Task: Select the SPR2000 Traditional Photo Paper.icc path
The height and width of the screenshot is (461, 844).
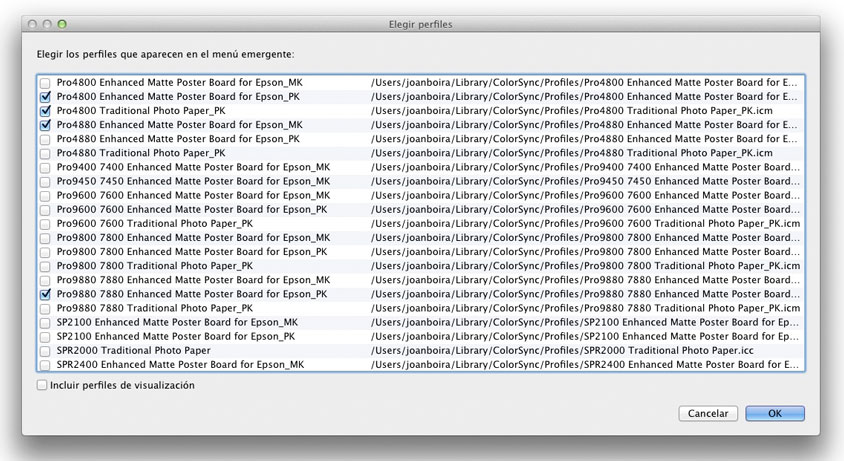Action: (562, 351)
